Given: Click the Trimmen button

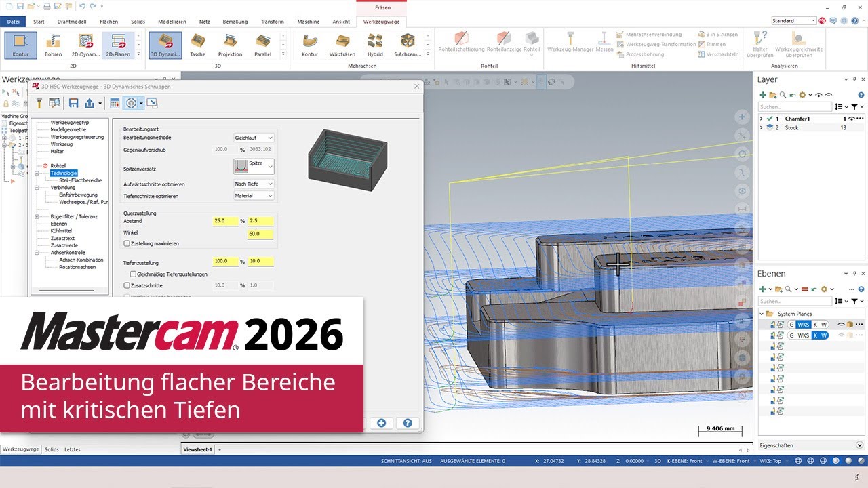Looking at the screenshot, I should click(x=711, y=44).
